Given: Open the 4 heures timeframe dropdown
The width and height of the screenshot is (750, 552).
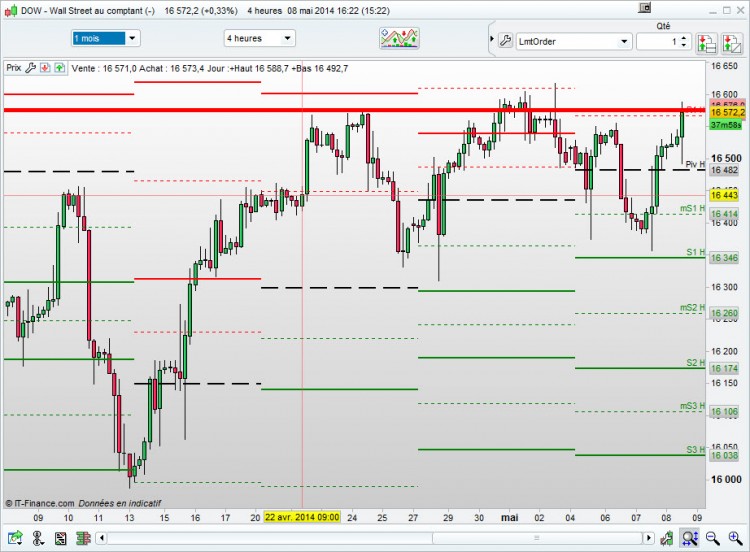Looking at the screenshot, I should pyautogui.click(x=259, y=38).
